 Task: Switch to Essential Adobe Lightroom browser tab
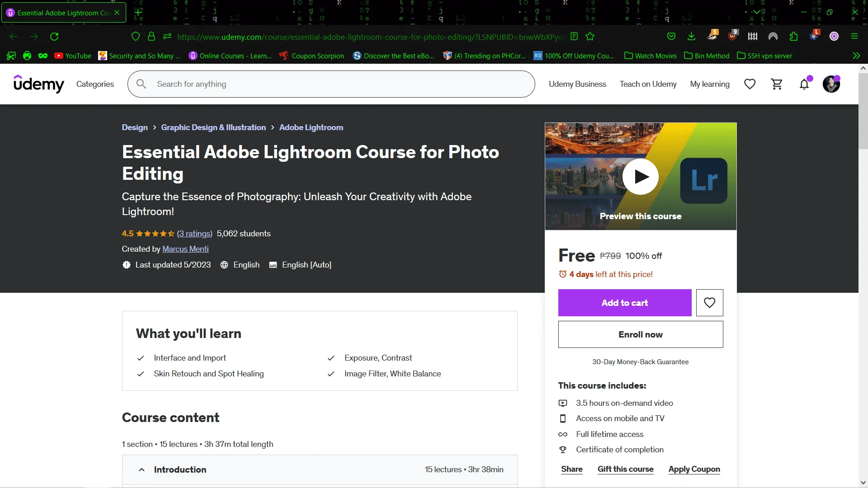[64, 13]
